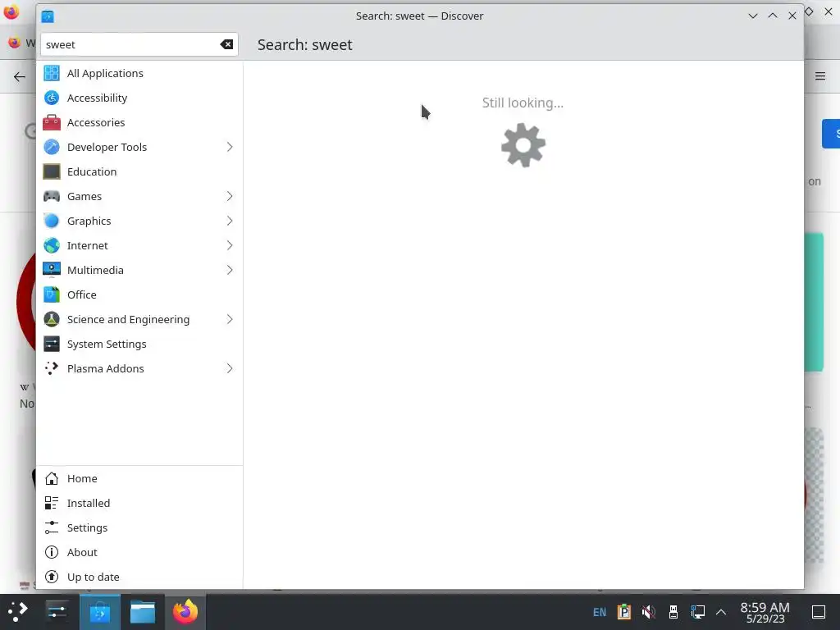Open the Dolphin file manager taskbar icon

[143, 612]
